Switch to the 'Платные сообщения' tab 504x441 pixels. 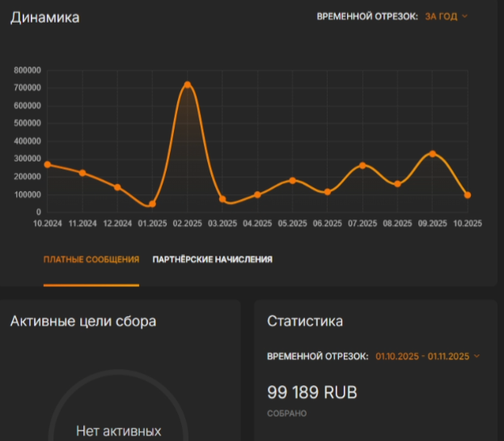point(91,260)
